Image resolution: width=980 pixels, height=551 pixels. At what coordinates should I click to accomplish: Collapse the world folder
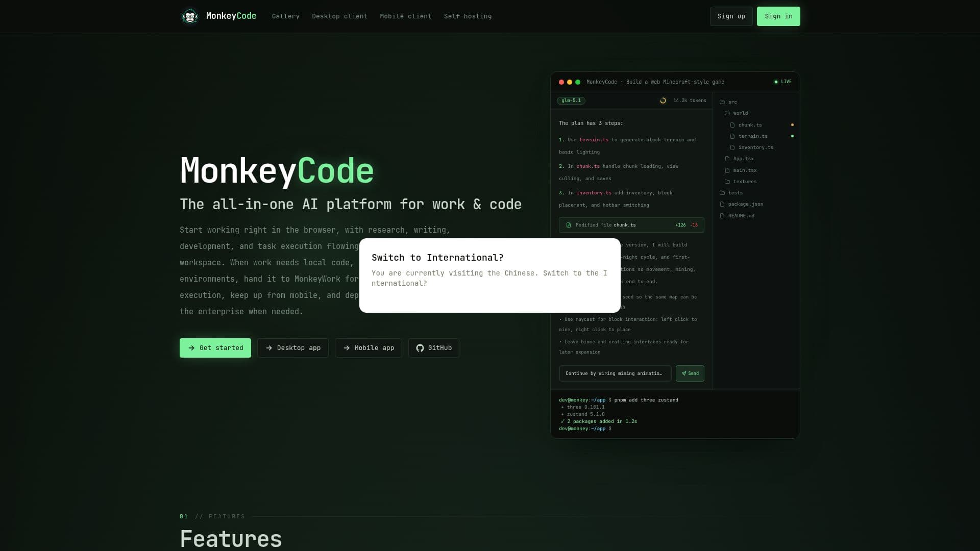point(736,113)
